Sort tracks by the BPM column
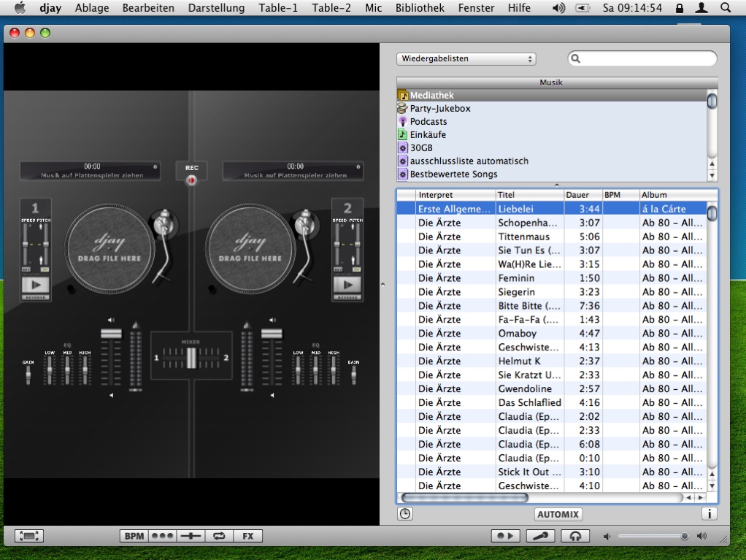746x560 pixels. coord(621,195)
